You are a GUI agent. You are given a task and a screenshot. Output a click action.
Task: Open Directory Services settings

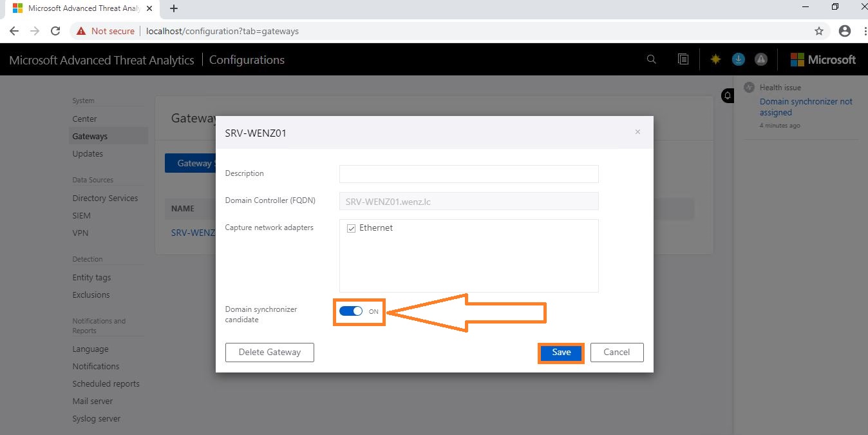pyautogui.click(x=105, y=198)
